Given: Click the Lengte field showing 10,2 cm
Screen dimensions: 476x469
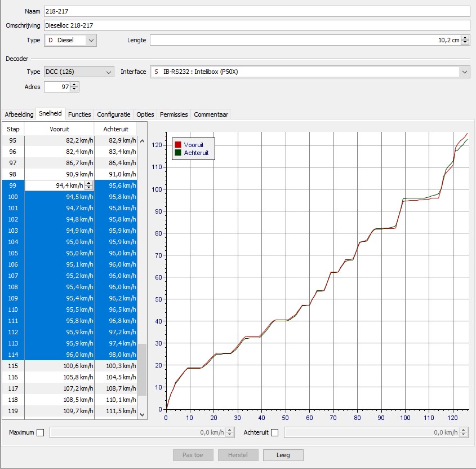Looking at the screenshot, I should pos(305,40).
